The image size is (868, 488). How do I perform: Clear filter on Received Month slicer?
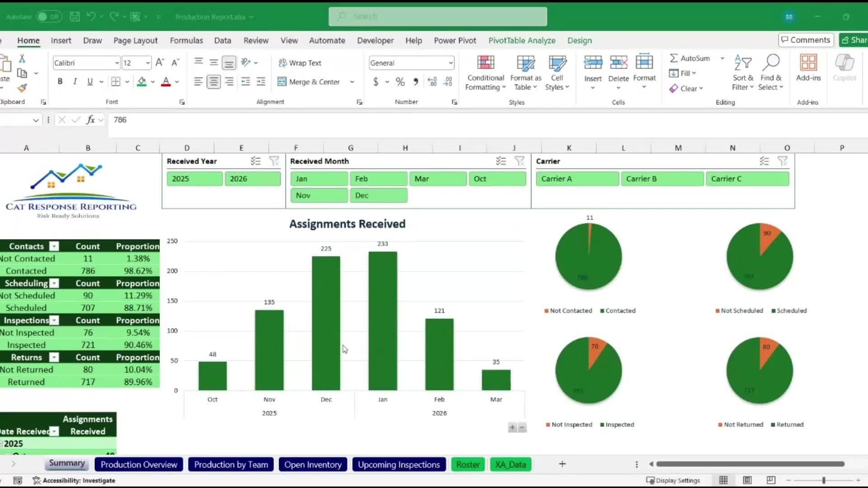(x=519, y=161)
